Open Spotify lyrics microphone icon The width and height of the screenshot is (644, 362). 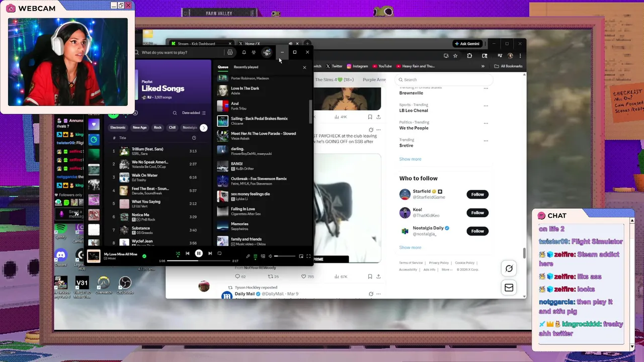(248, 256)
